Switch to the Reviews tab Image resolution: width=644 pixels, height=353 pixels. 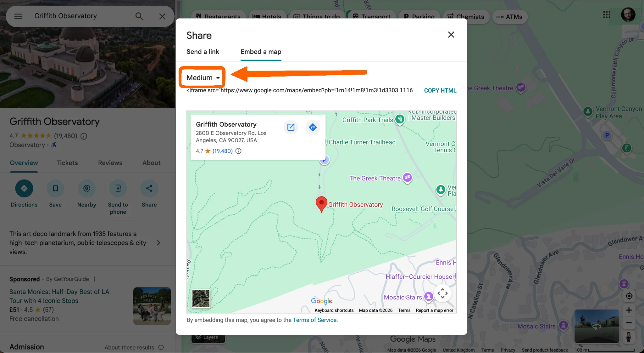point(110,163)
